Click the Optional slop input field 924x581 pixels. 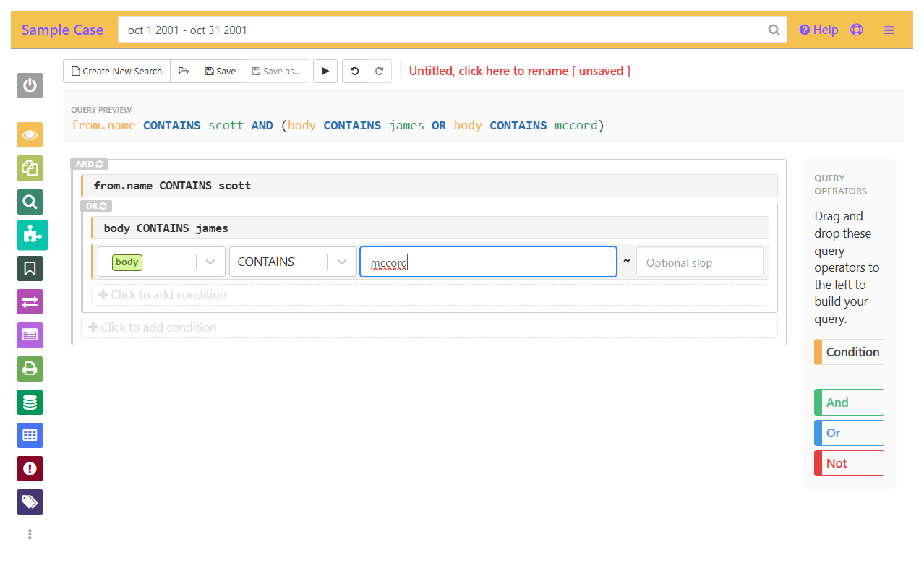tap(700, 262)
